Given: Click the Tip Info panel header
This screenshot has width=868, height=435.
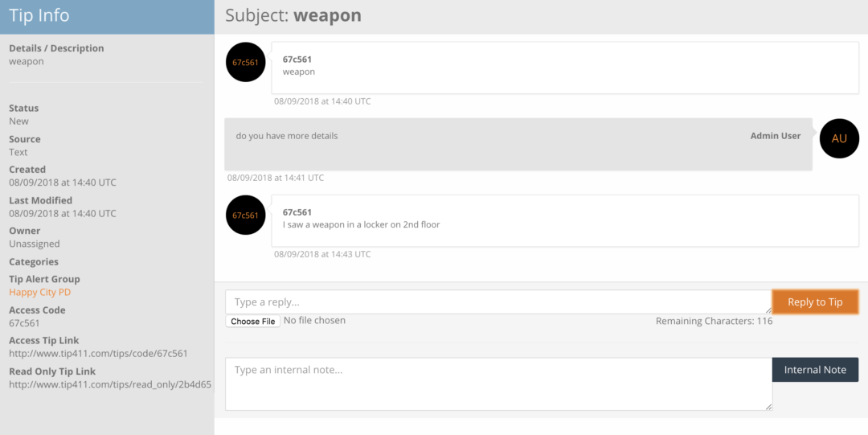Looking at the screenshot, I should click(x=107, y=16).
